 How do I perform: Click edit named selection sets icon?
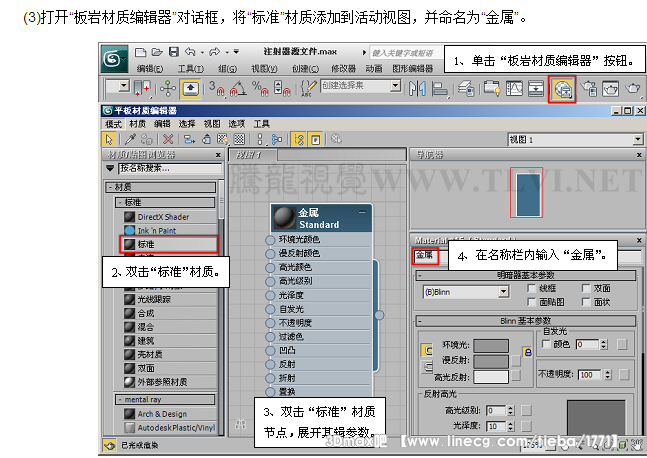tap(309, 88)
